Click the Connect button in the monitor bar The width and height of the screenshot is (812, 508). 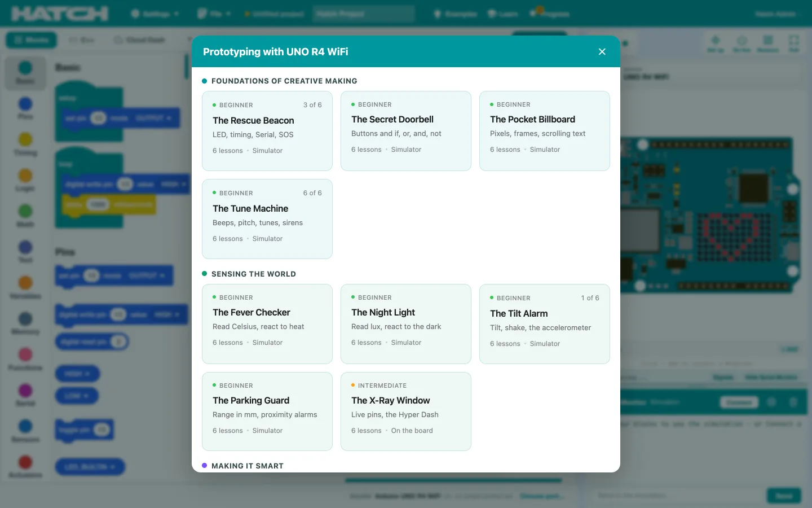739,402
